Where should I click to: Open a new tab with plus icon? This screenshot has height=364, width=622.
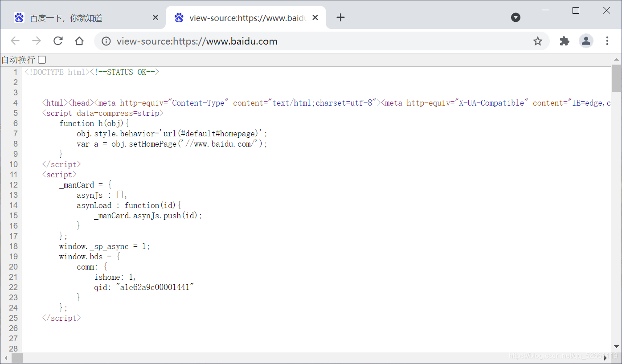point(340,17)
